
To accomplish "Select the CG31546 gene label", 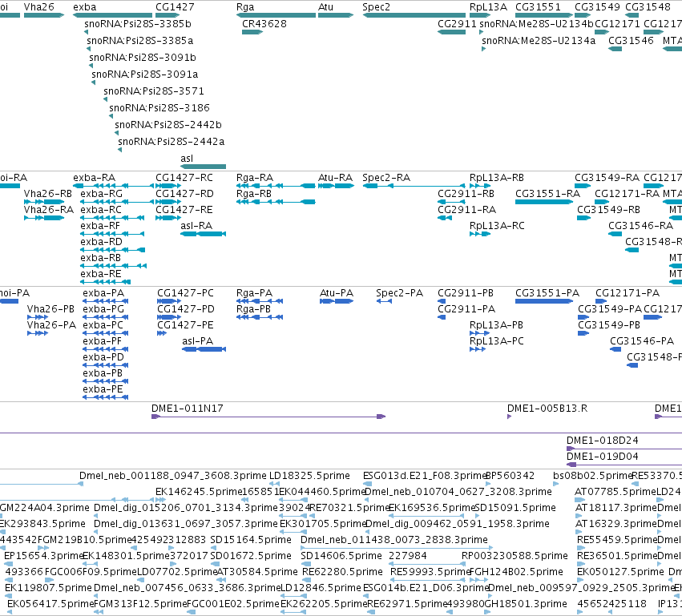I will [632, 41].
